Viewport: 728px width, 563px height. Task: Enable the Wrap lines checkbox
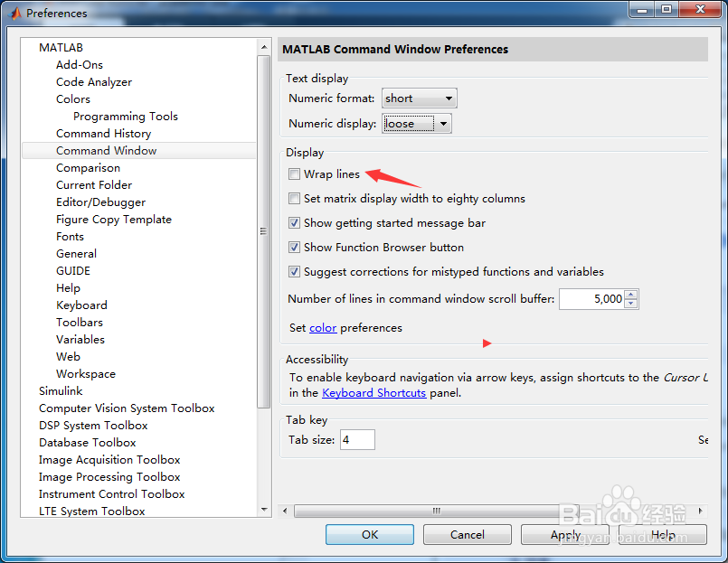294,174
